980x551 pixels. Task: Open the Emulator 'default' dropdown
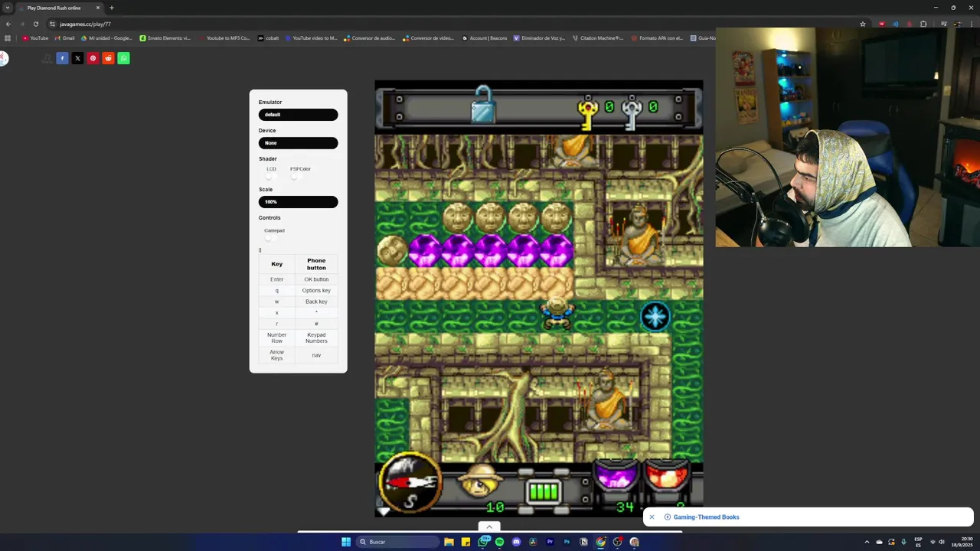click(x=298, y=115)
